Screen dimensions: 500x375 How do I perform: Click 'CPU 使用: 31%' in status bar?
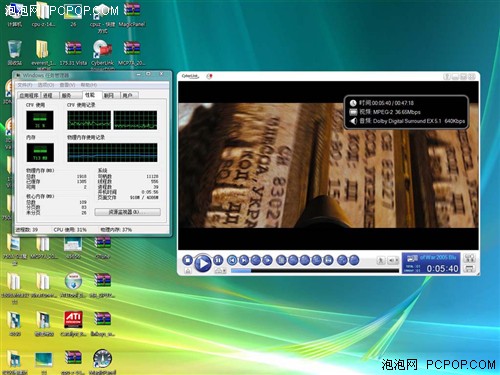pyautogui.click(x=70, y=230)
